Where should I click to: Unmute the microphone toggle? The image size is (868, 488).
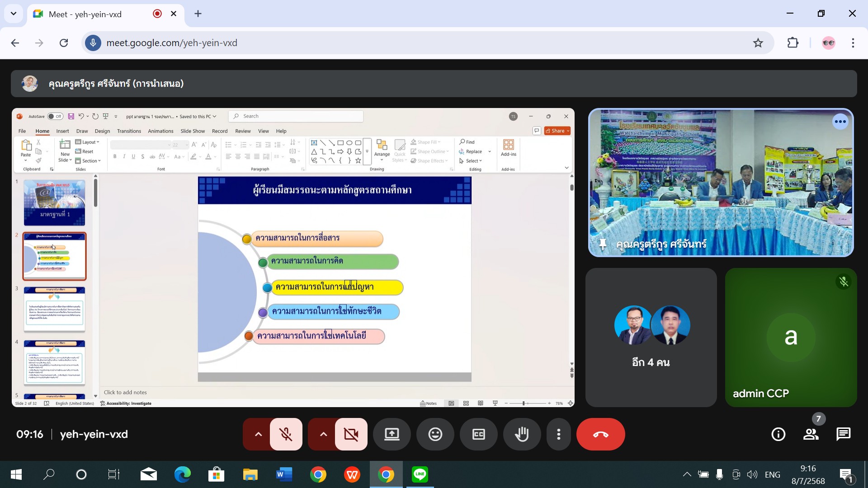click(286, 434)
